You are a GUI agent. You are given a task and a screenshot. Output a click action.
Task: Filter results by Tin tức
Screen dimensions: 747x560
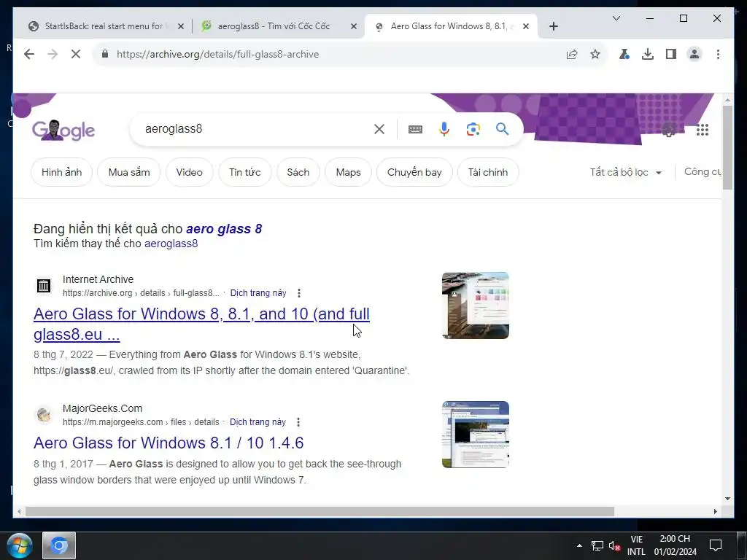click(245, 172)
